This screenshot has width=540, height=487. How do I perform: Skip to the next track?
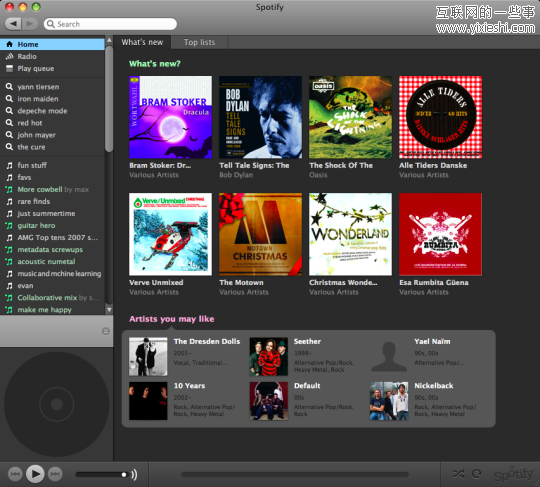(x=55, y=474)
